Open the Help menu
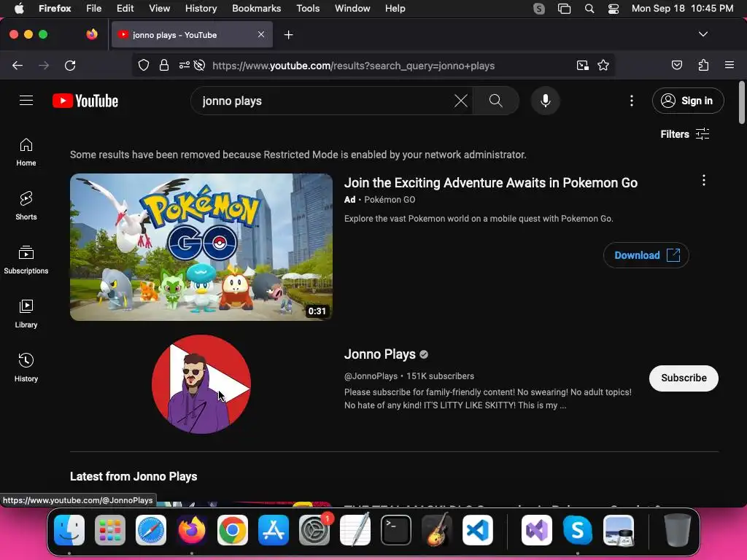Screen dimensions: 747x560 [x=395, y=9]
